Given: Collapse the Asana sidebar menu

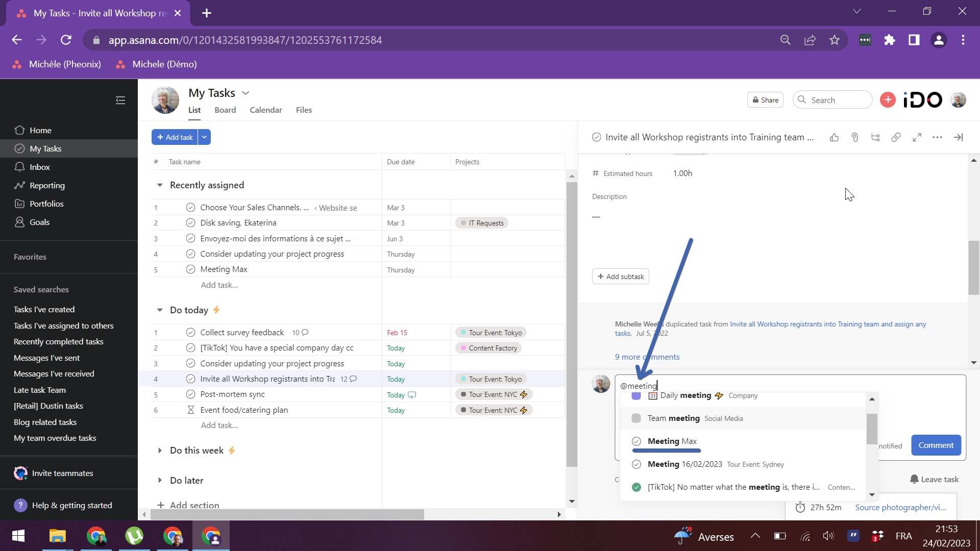Looking at the screenshot, I should point(120,100).
